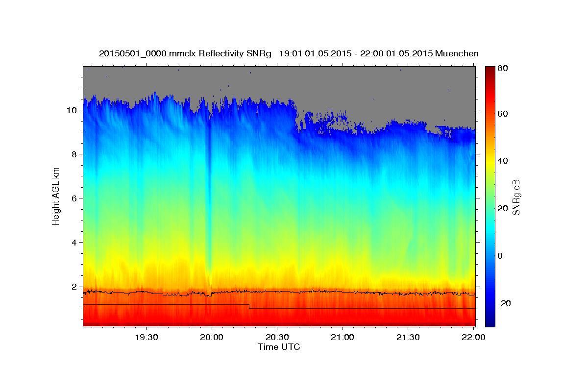The width and height of the screenshot is (588, 392).
Task: Click the 22:00 time tick label
Action: point(473,337)
